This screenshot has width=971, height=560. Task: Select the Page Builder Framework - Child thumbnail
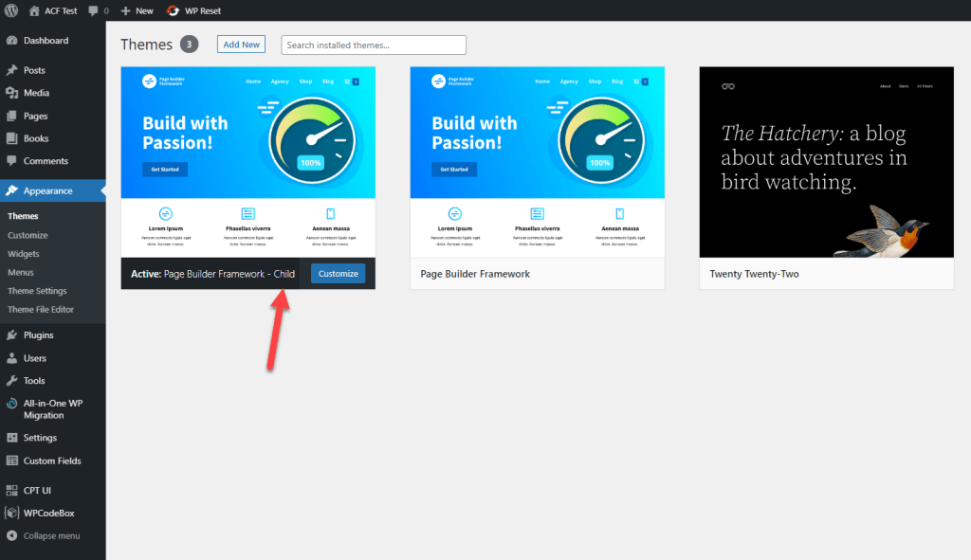pos(248,162)
